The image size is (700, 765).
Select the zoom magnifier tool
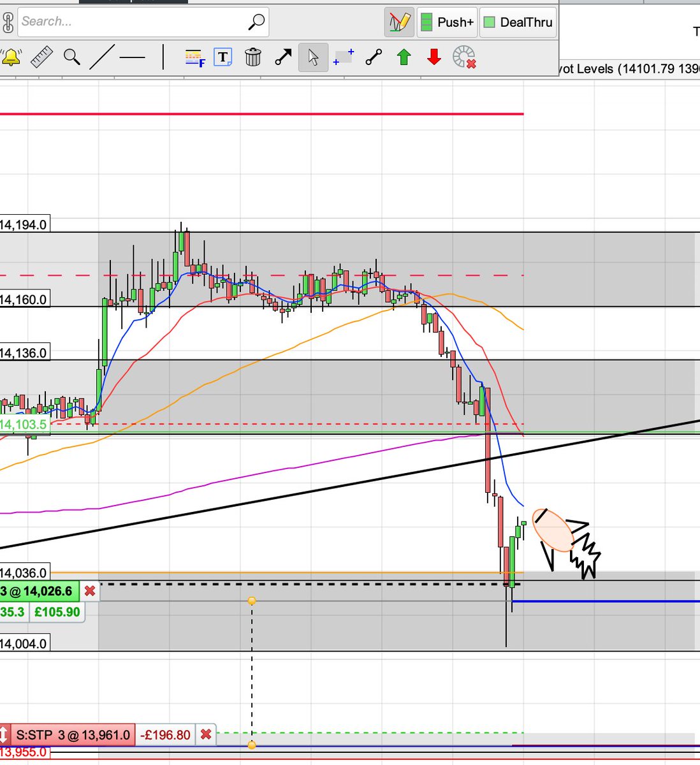pos(72,57)
